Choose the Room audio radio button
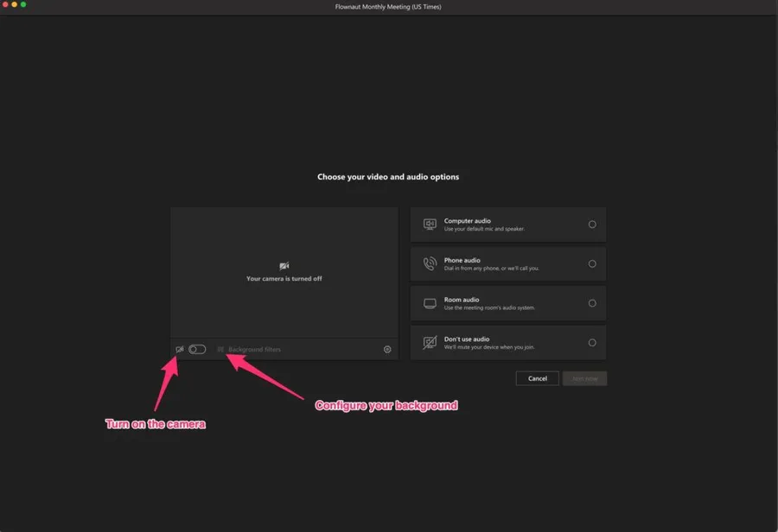The height and width of the screenshot is (532, 778). click(592, 303)
